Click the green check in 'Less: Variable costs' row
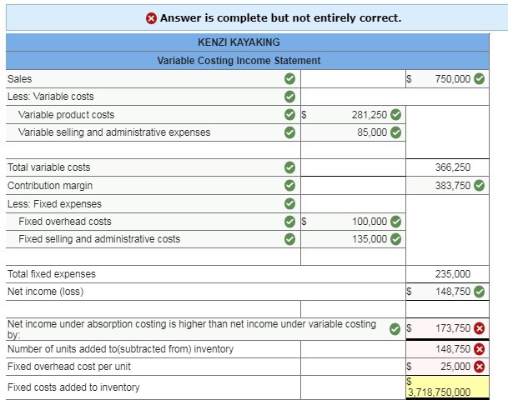The image size is (508, 420). 289,97
